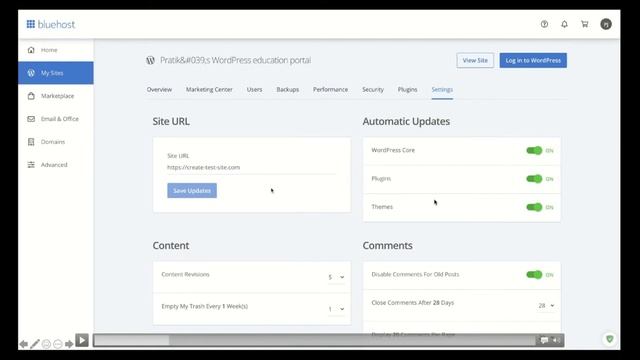Image resolution: width=640 pixels, height=360 pixels.
Task: Open the shopping cart icon
Action: point(584,24)
